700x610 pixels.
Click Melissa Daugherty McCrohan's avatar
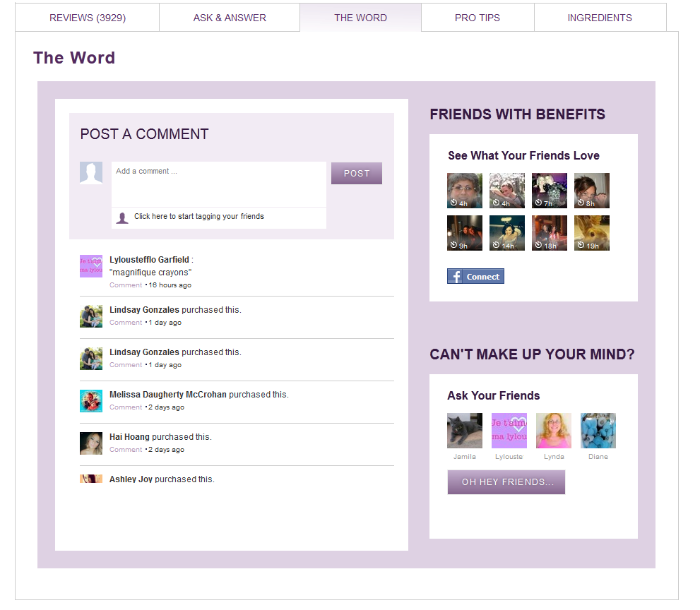(91, 400)
